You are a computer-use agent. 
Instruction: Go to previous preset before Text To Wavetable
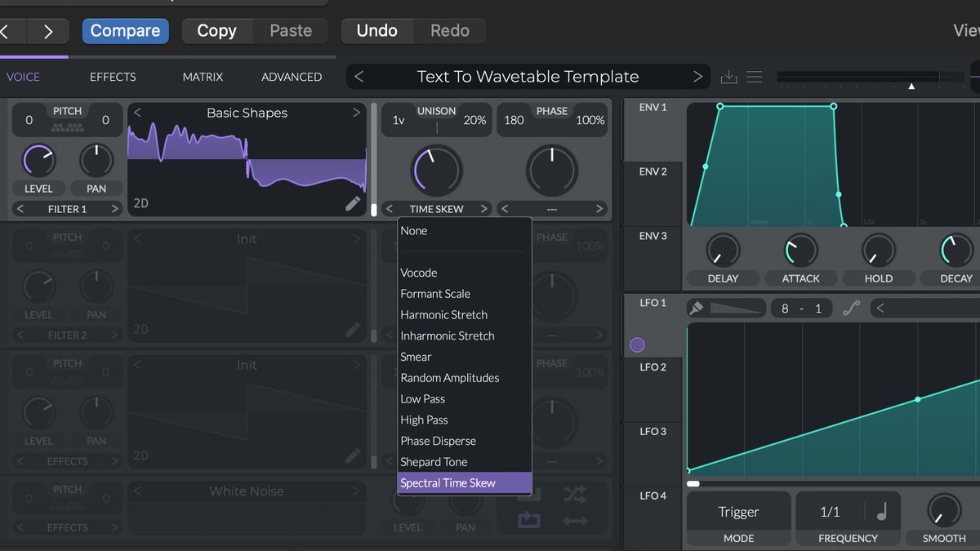tap(359, 77)
